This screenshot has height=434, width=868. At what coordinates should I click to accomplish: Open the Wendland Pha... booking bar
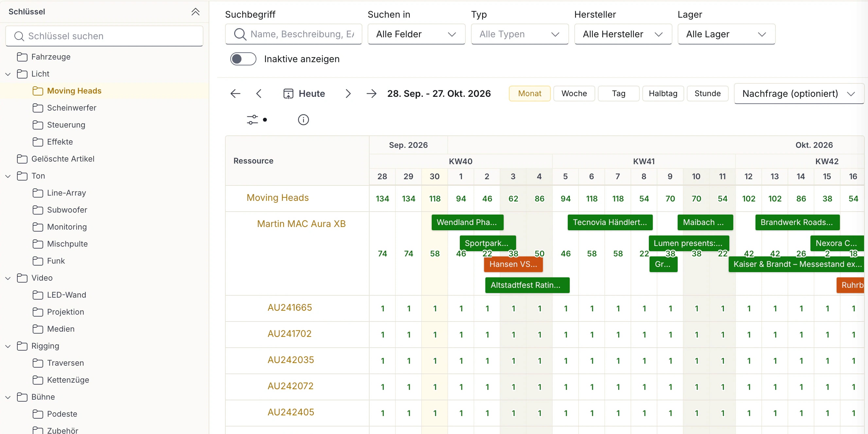467,222
